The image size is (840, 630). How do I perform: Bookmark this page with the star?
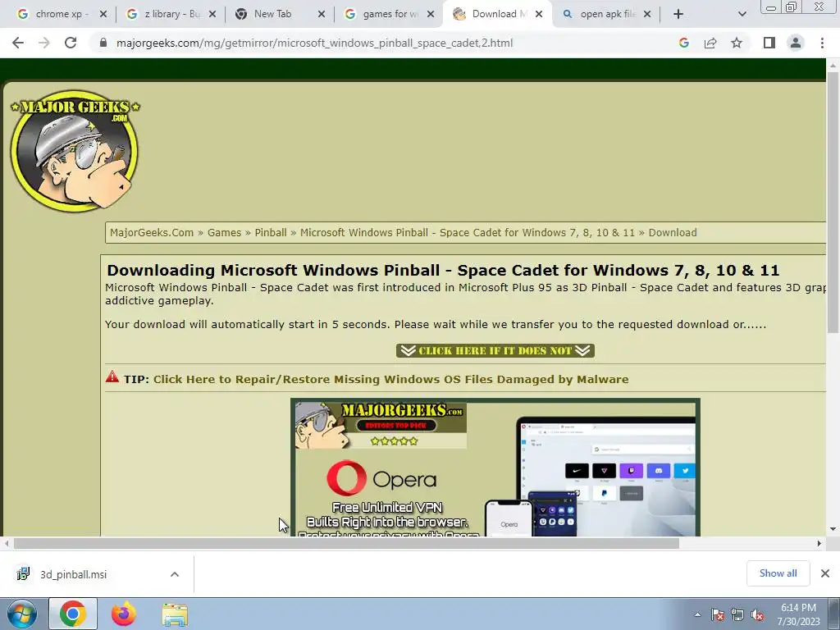coord(737,43)
